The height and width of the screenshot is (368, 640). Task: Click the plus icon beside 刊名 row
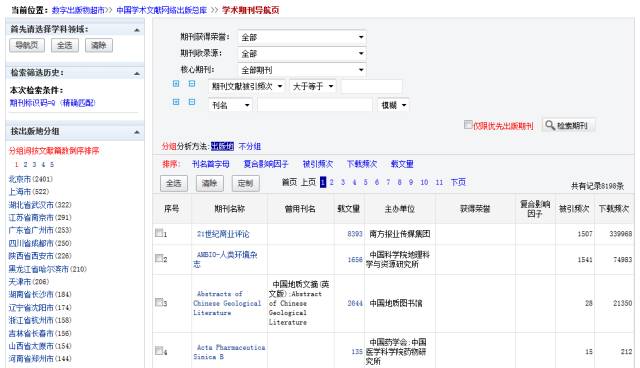coord(176,102)
